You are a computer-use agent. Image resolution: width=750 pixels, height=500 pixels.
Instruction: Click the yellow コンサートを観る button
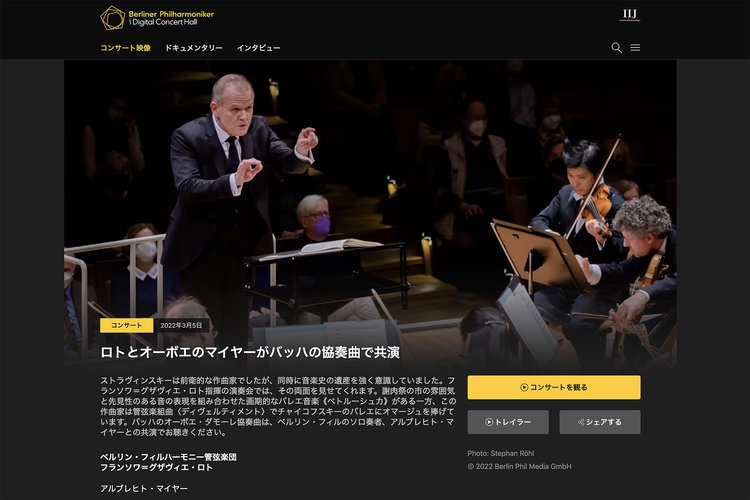tap(554, 388)
